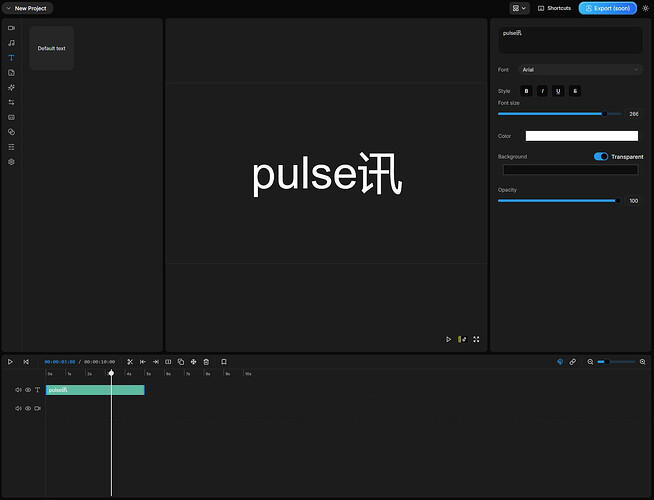Screen dimensions: 654x500
Task: Open the Settings gear in left sidebar
Action: point(11,161)
